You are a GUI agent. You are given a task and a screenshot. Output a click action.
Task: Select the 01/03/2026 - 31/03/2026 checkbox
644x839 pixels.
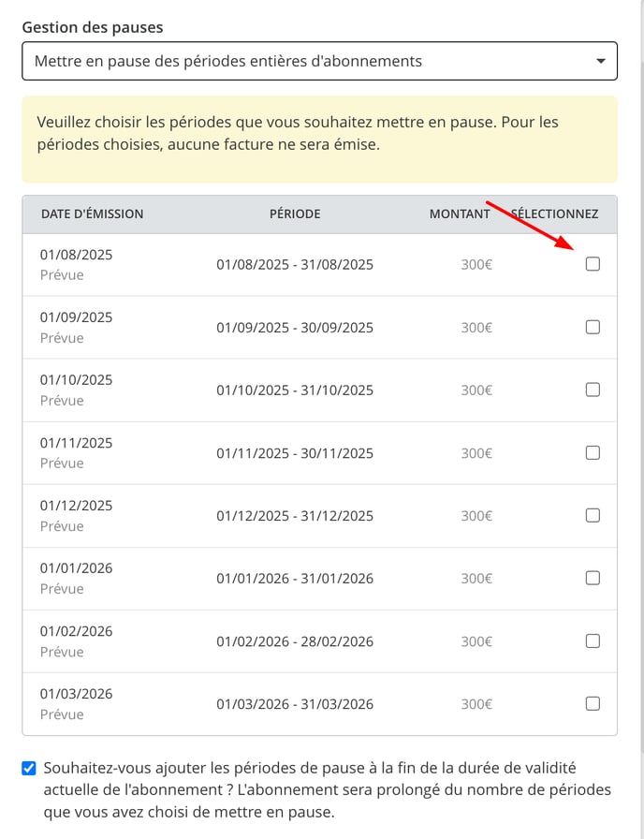tap(593, 703)
